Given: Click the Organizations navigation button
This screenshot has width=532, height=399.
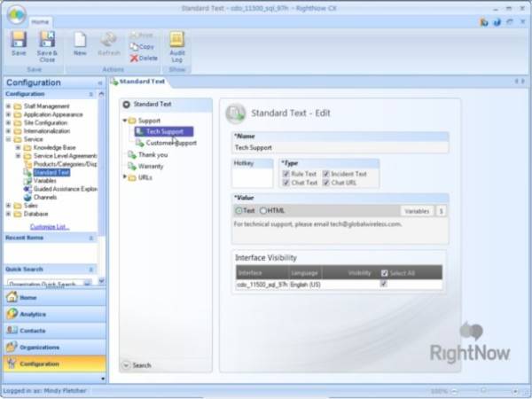Looking at the screenshot, I should pyautogui.click(x=54, y=347).
